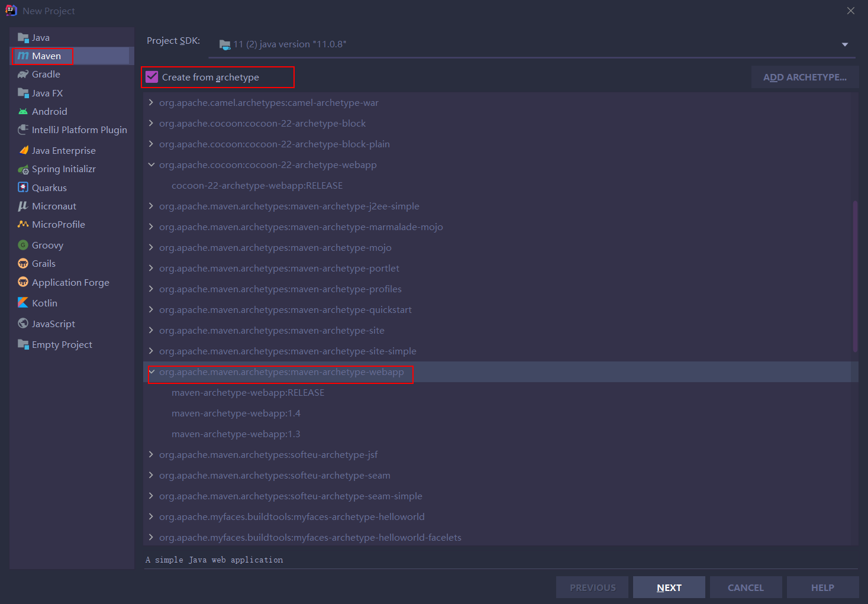Click the Maven 'm' icon
This screenshot has height=604, width=868.
[x=23, y=56]
